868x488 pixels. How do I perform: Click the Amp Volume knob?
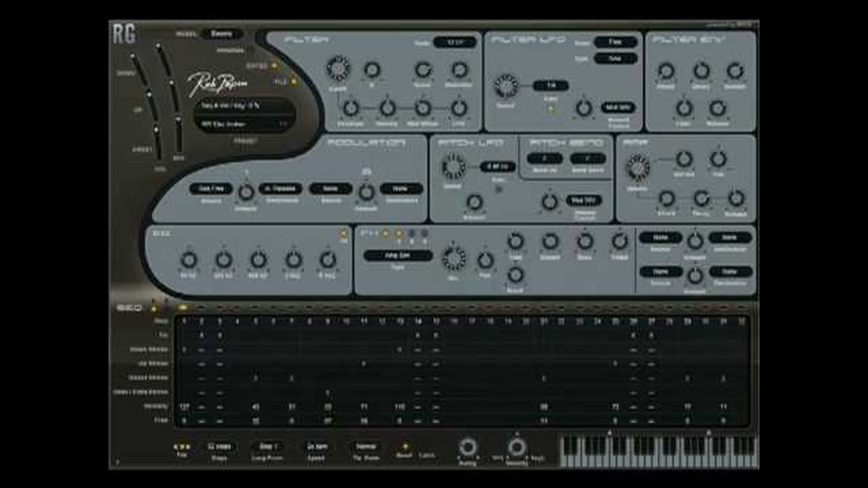(638, 168)
